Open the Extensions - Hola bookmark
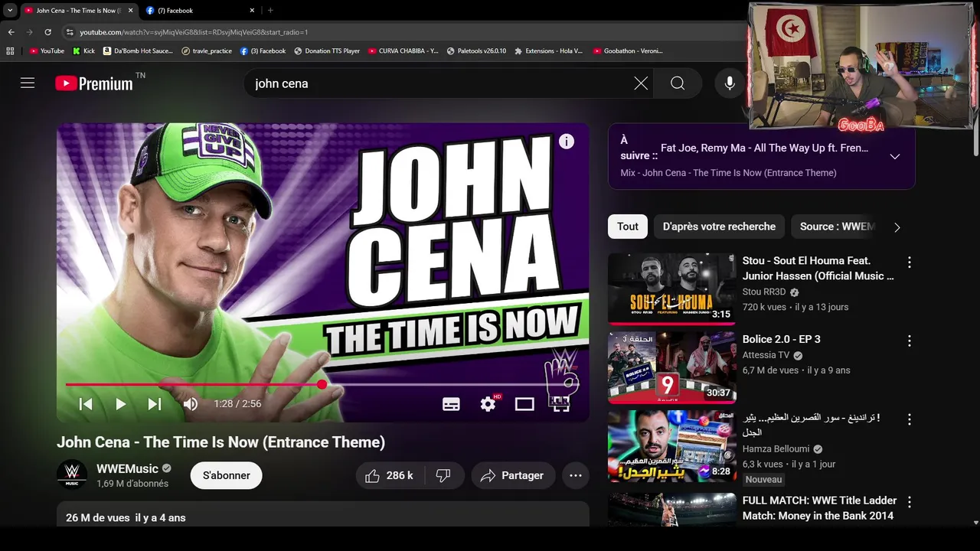The image size is (980, 551). click(548, 51)
